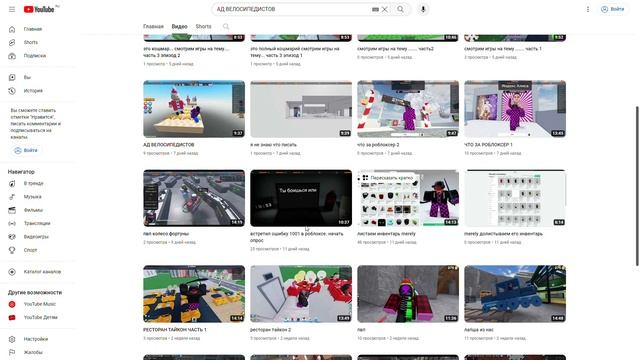Switch to the channel Главная tab

coord(153,27)
